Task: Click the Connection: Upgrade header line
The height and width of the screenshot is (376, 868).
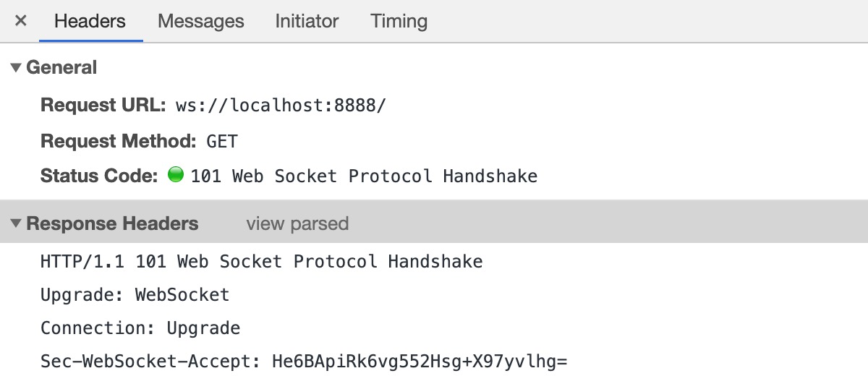Action: pos(140,328)
